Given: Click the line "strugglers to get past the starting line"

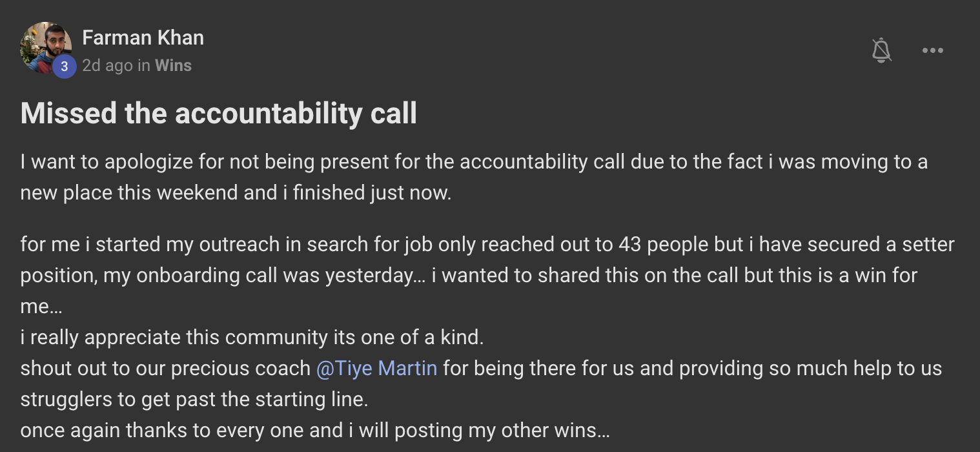Looking at the screenshot, I should [194, 399].
